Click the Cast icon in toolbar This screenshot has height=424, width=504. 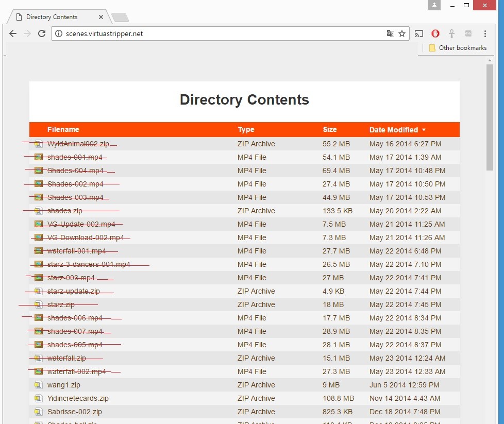click(x=419, y=34)
